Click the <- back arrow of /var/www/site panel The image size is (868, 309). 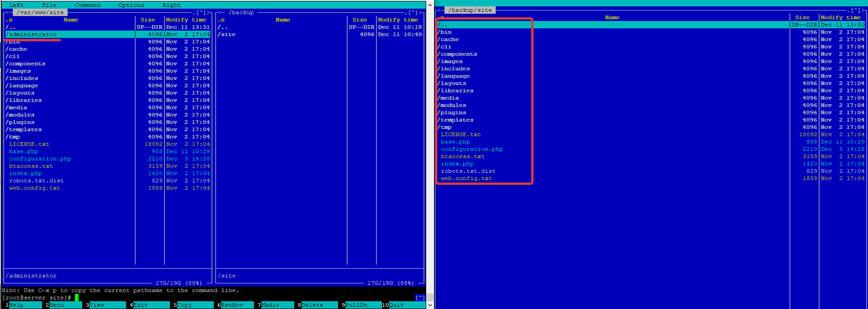[x=9, y=12]
